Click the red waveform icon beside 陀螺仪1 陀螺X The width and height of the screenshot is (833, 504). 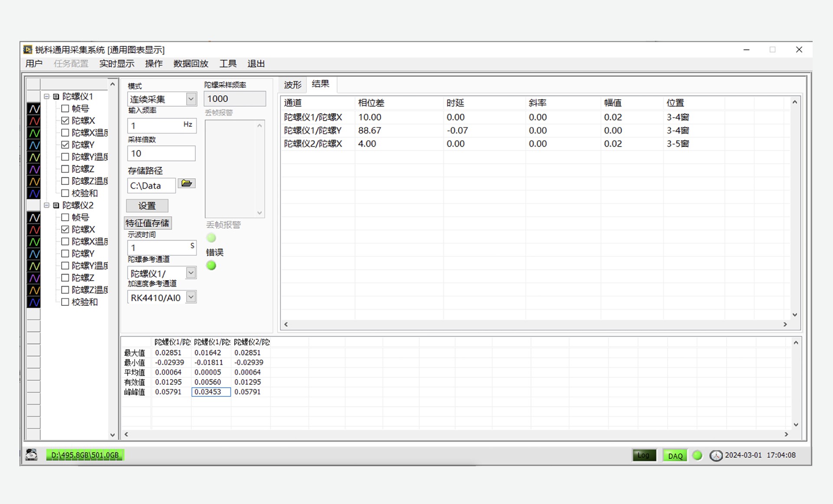pos(34,121)
